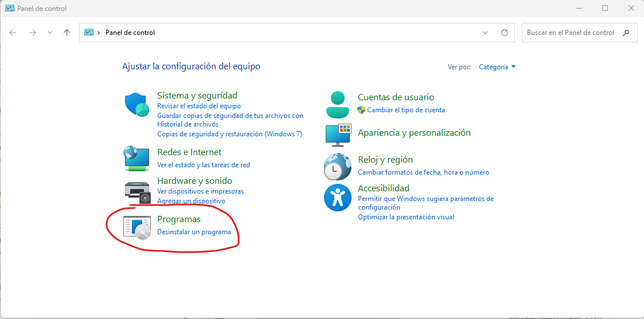The height and width of the screenshot is (319, 644).
Task: Click Agregar un dispositivo link
Action: click(x=192, y=201)
